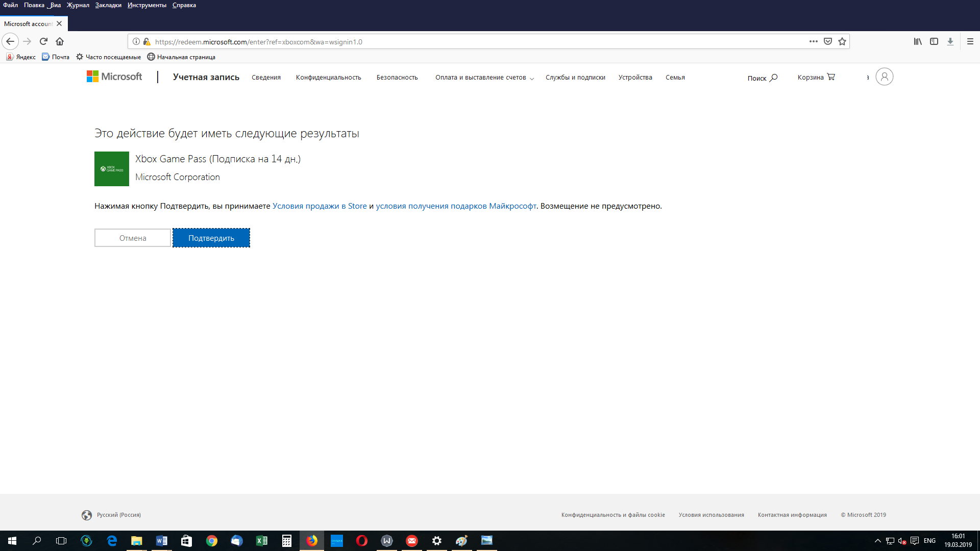Screen dimensions: 980x551
Task: Go to Конфиденциальность section
Action: pos(328,78)
